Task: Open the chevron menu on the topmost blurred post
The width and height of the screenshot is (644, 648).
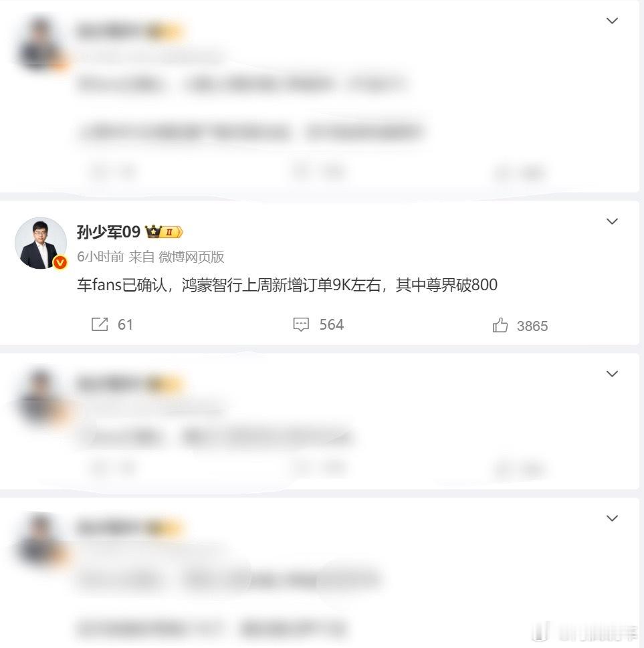Action: coord(612,21)
